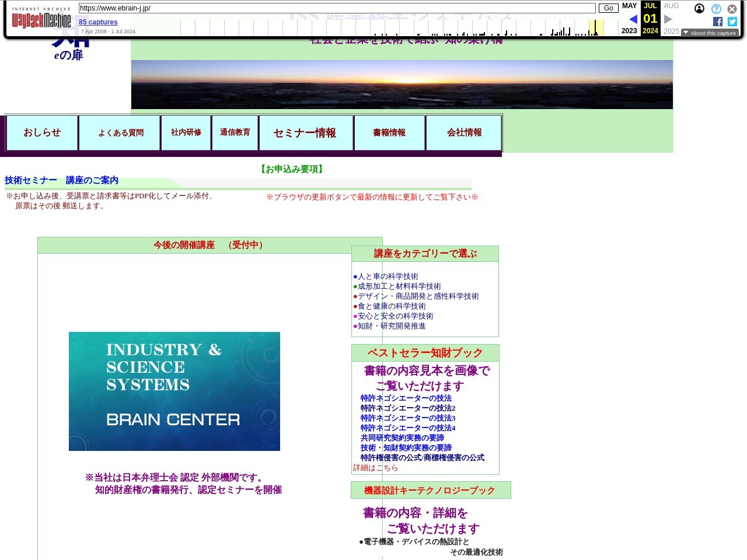Open book 特許ネゴシエーターの技法2
747x560 pixels.
pyautogui.click(x=408, y=408)
